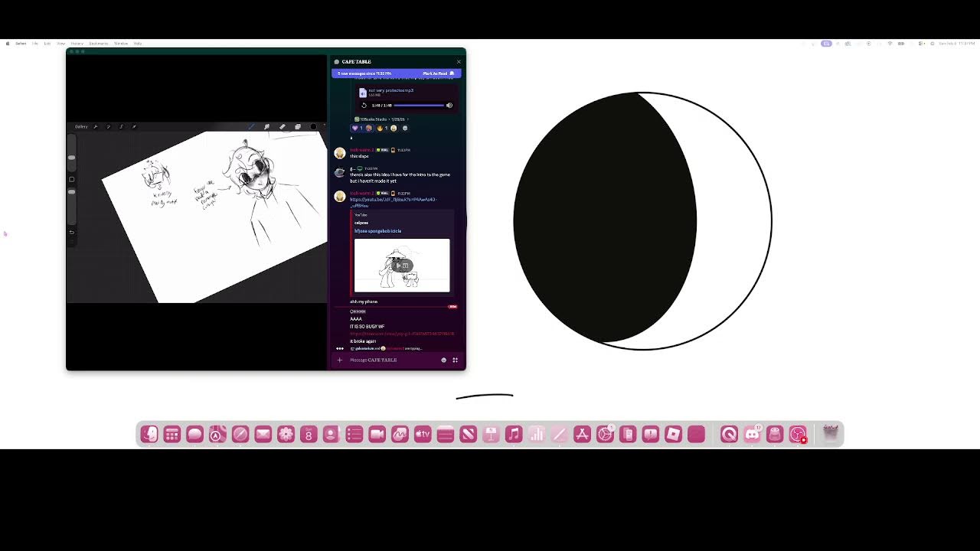Open Reminders from the Dock
This screenshot has height=551, width=980.
pyautogui.click(x=354, y=435)
